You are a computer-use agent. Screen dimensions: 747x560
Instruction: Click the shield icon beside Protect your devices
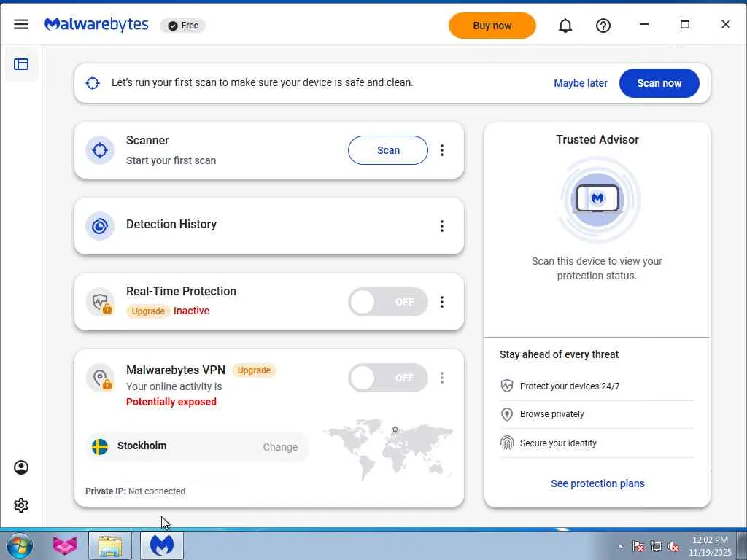507,386
